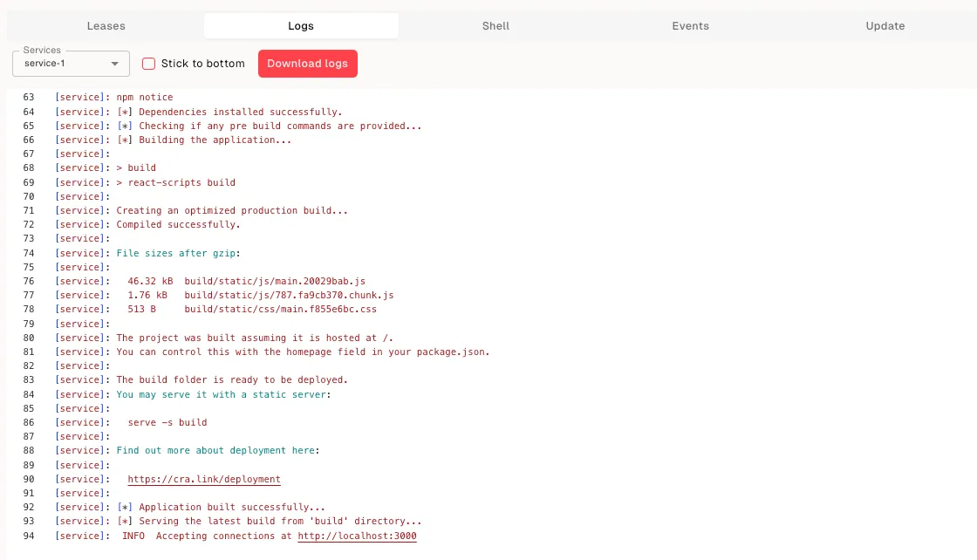Enable the Stick to bottom checkbox
This screenshot has height=560, width=977.
pos(149,64)
